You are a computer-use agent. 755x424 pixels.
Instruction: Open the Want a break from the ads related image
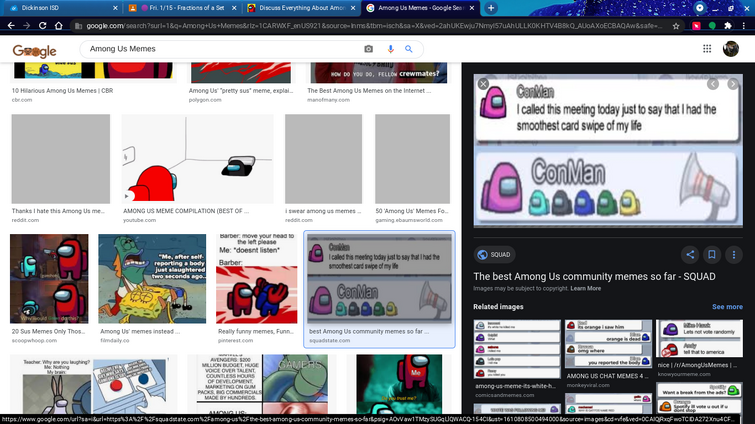(699, 398)
